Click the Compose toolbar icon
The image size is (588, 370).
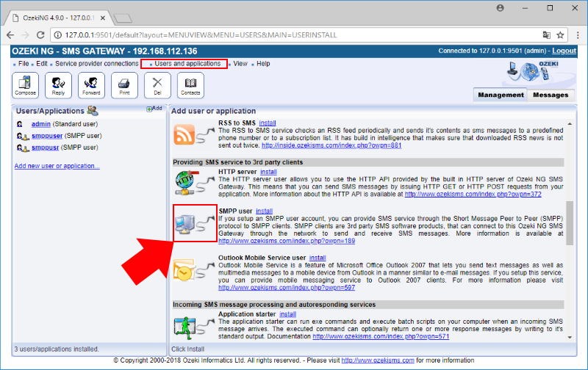(25, 85)
